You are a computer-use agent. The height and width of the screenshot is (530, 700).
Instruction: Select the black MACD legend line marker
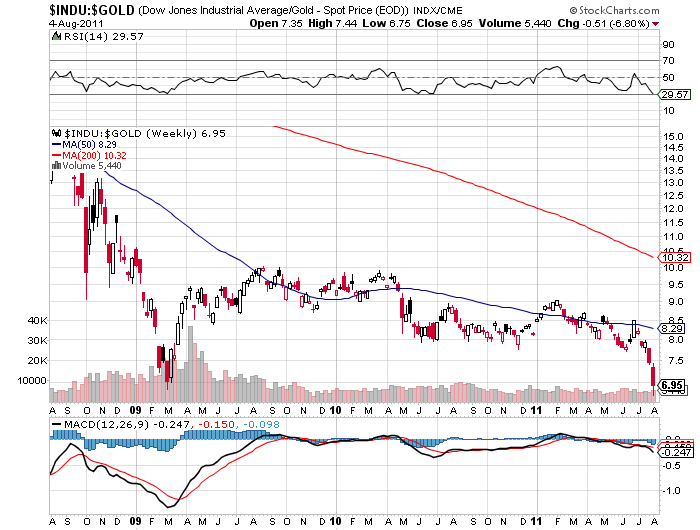[57, 424]
